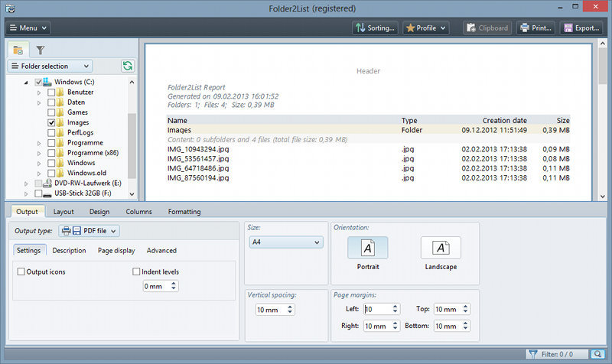Refresh the folder tree
Screen dimensions: 612x364
coord(128,66)
